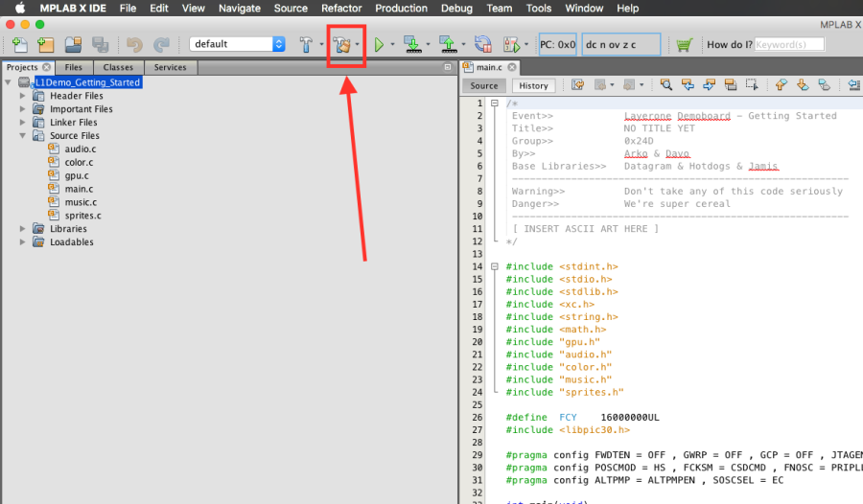The image size is (863, 504).
Task: Click the Open Project folder icon
Action: tap(72, 44)
